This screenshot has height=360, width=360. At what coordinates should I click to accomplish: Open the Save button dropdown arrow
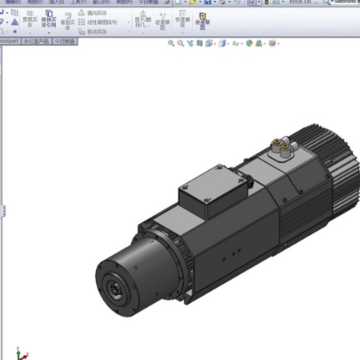click(x=215, y=3)
